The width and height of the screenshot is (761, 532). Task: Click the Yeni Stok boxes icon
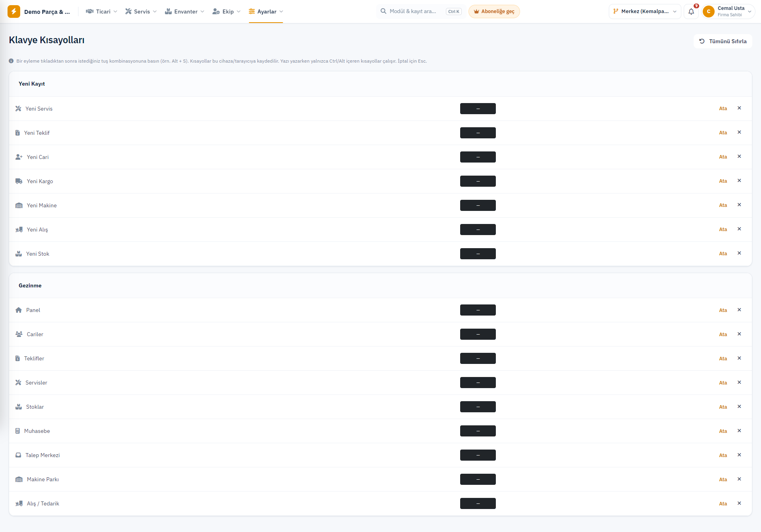[x=18, y=254]
